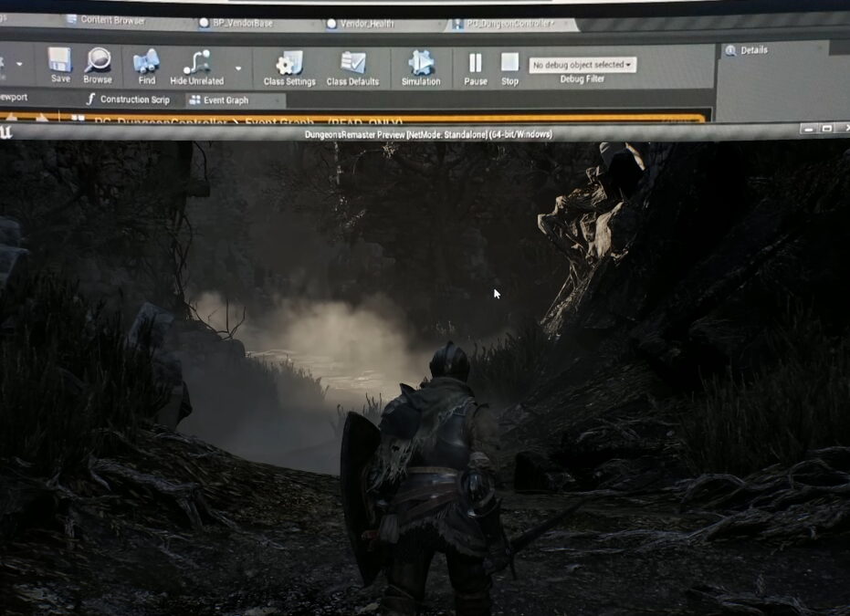The width and height of the screenshot is (850, 616).
Task: Click the Simulation toolbar icon
Action: pos(421,68)
